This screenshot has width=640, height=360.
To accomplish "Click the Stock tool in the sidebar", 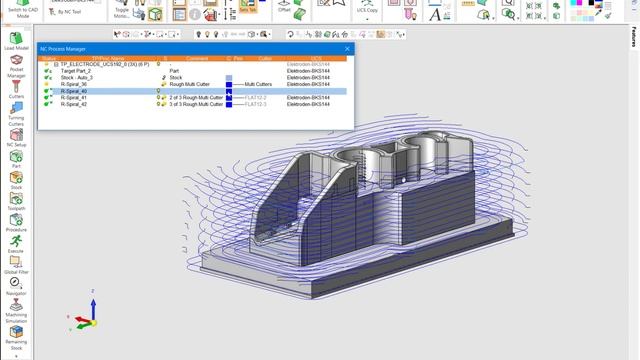I will pos(16,180).
